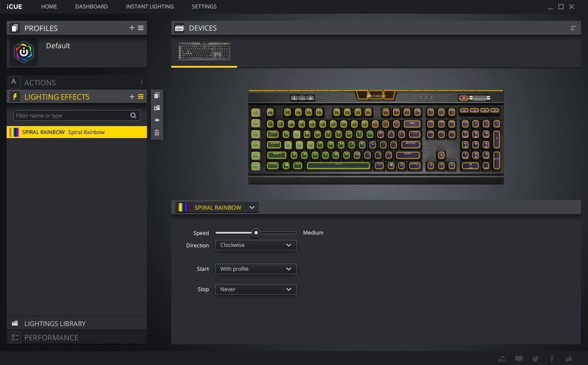Screen dimensions: 588x365
Task: Click the Speed slider handle
Action: [256, 233]
